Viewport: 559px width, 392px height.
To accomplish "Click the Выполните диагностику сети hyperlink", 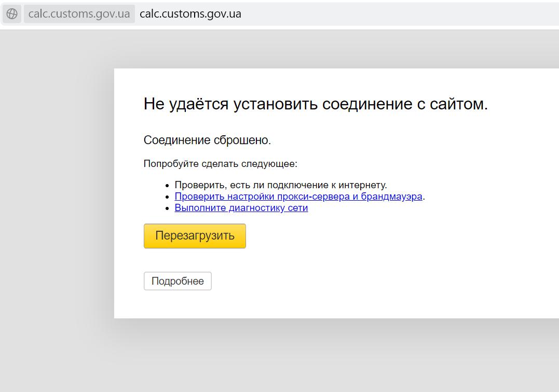I will (241, 207).
